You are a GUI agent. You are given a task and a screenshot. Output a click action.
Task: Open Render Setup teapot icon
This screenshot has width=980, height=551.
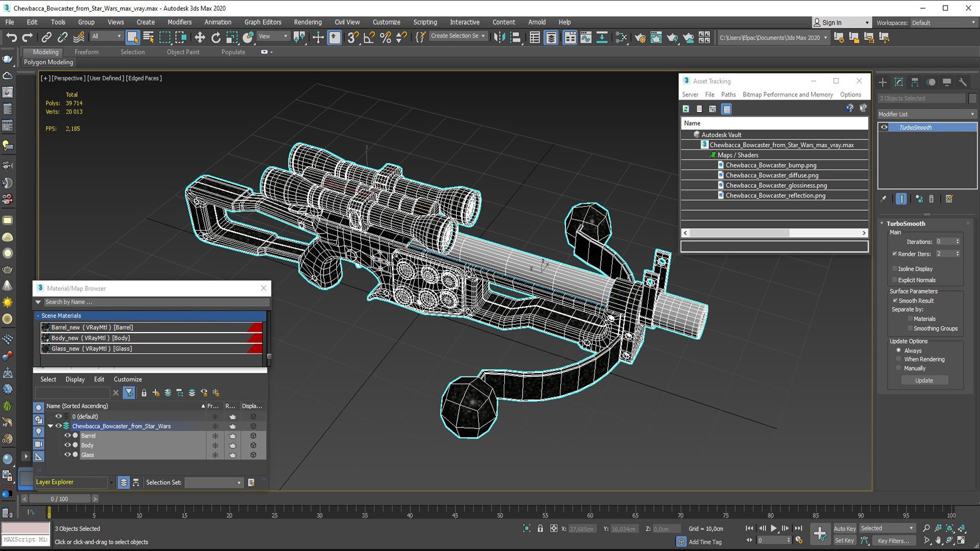pos(640,37)
